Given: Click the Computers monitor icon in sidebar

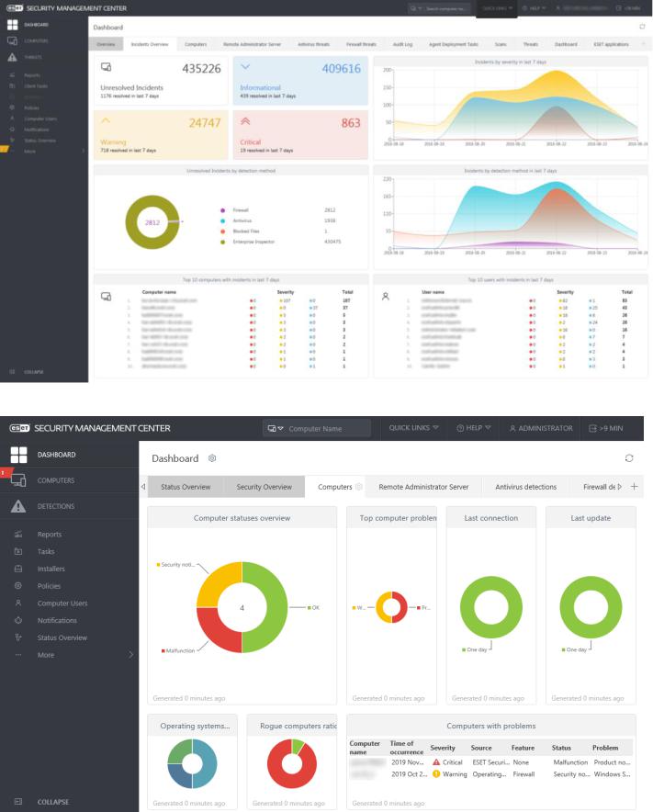Looking at the screenshot, I should (18, 480).
